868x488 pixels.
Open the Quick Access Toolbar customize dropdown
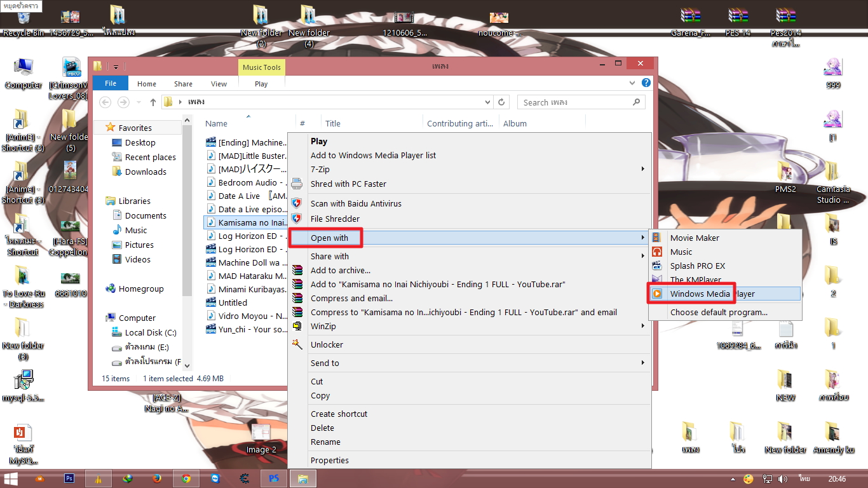[x=116, y=66]
